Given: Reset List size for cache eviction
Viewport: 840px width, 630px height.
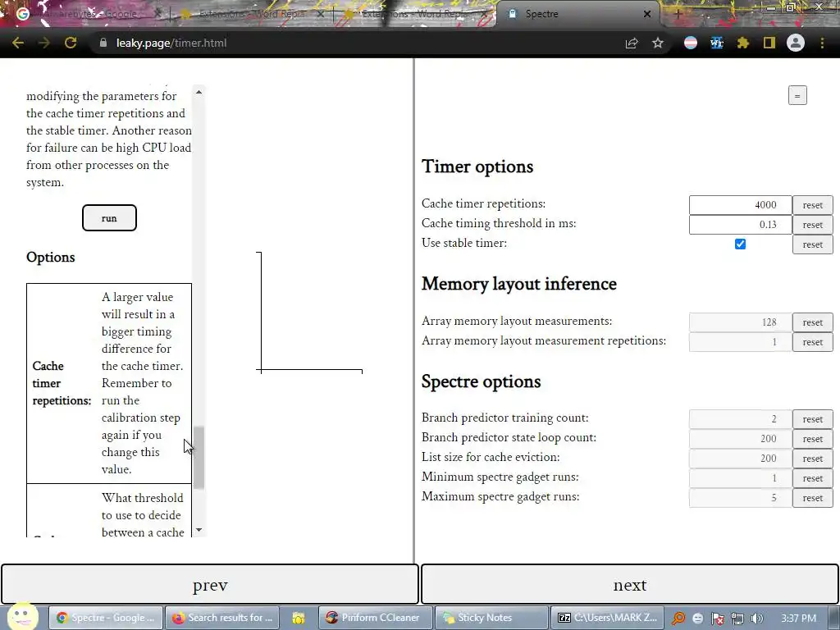Looking at the screenshot, I should [813, 459].
